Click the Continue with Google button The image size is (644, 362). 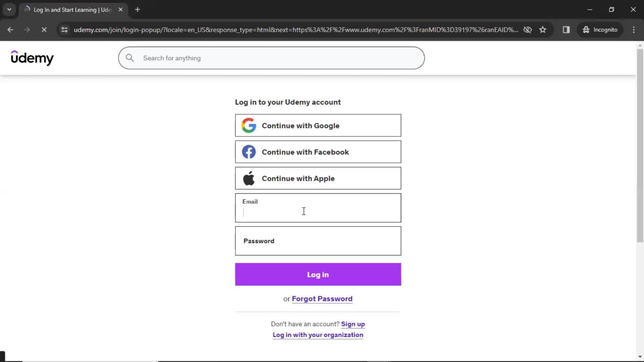pos(318,126)
